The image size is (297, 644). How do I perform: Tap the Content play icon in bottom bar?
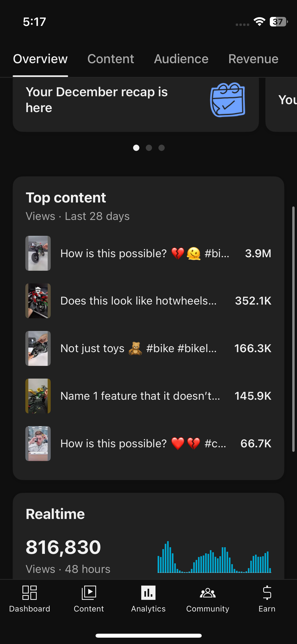pos(89,593)
